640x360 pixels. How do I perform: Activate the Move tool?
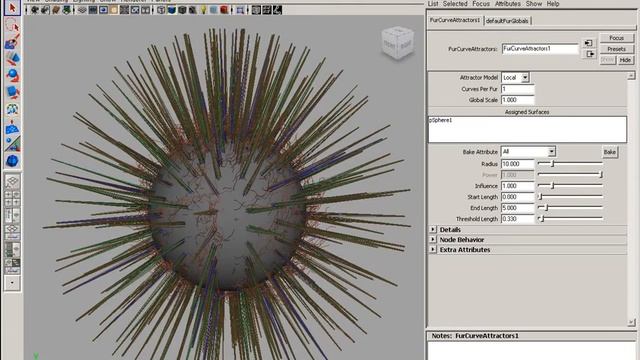coord(12,58)
